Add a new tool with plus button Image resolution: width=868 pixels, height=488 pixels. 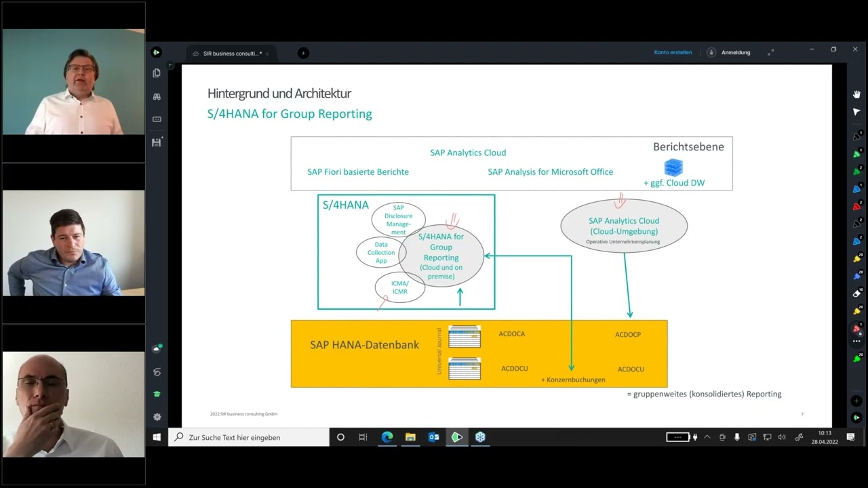point(856,401)
